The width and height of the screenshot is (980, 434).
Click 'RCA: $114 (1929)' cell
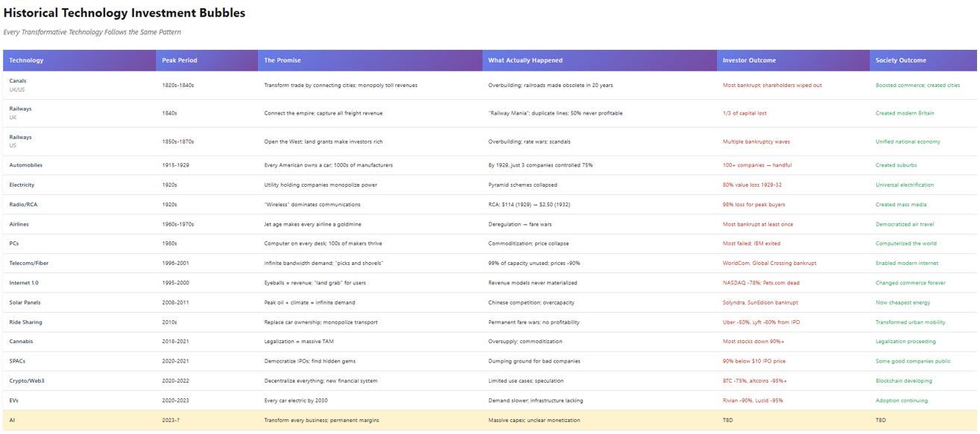pos(599,204)
